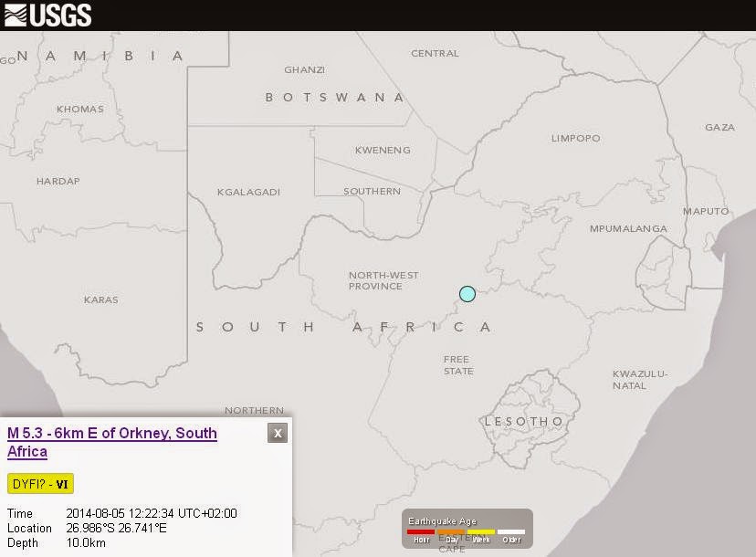Click the yellow Week swatch in legend
The width and height of the screenshot is (756, 557).
pos(481,531)
